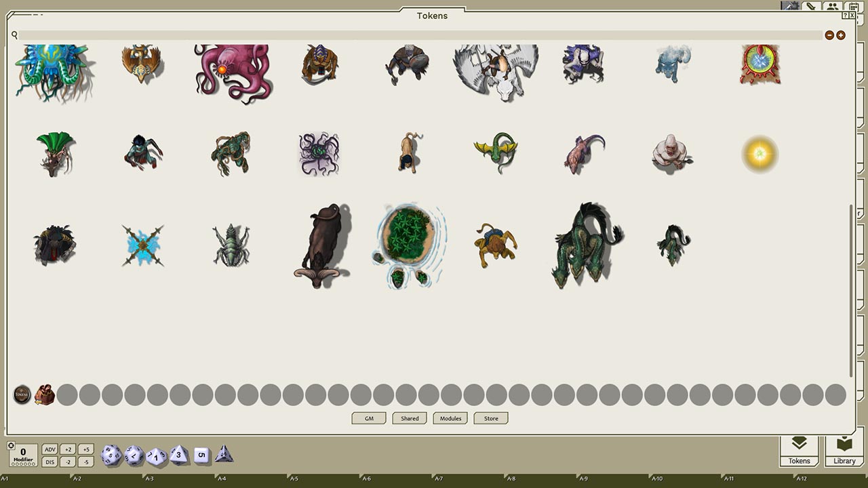Roll the d20 die
The image size is (868, 488).
click(x=111, y=455)
